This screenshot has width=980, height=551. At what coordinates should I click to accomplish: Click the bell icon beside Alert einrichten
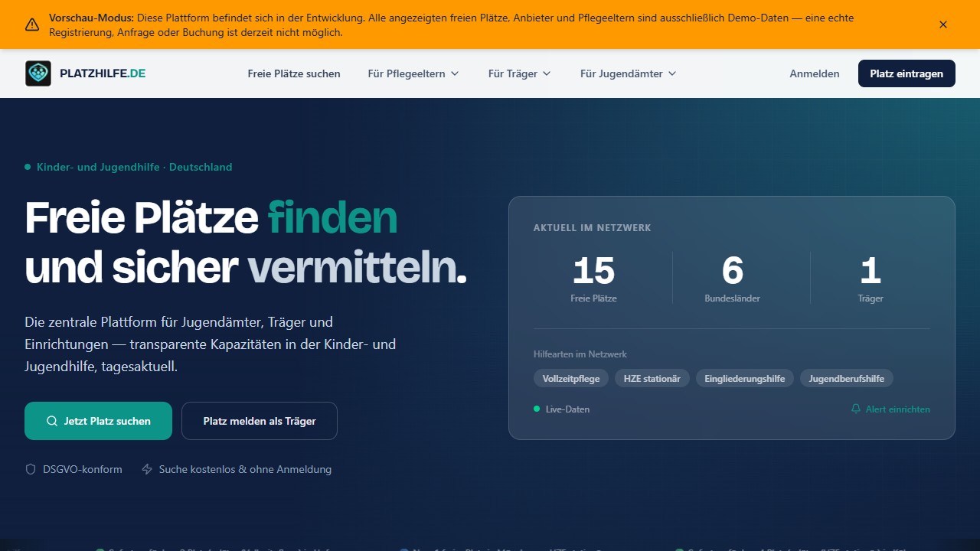pos(856,409)
